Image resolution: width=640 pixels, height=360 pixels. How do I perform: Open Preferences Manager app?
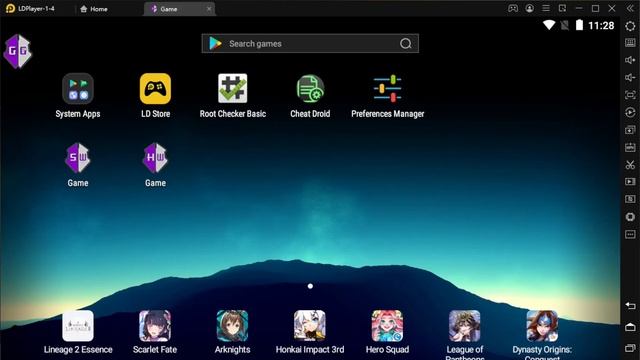click(387, 89)
